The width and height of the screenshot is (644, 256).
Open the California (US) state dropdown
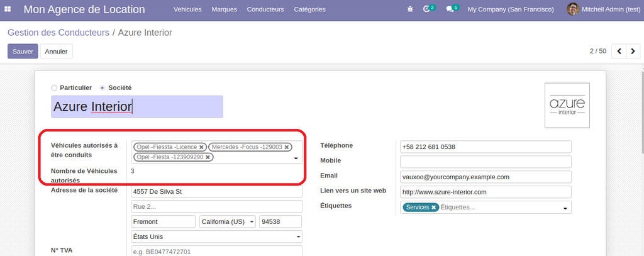click(228, 221)
